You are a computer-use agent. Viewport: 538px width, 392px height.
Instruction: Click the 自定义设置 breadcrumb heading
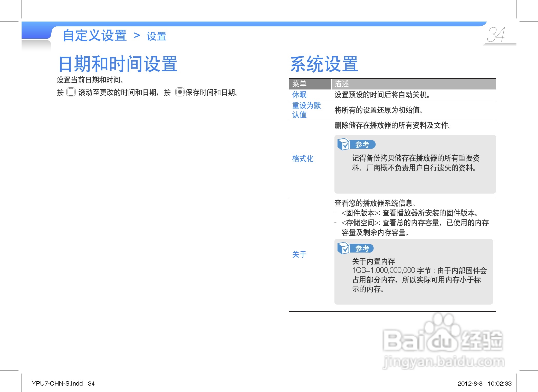point(95,36)
